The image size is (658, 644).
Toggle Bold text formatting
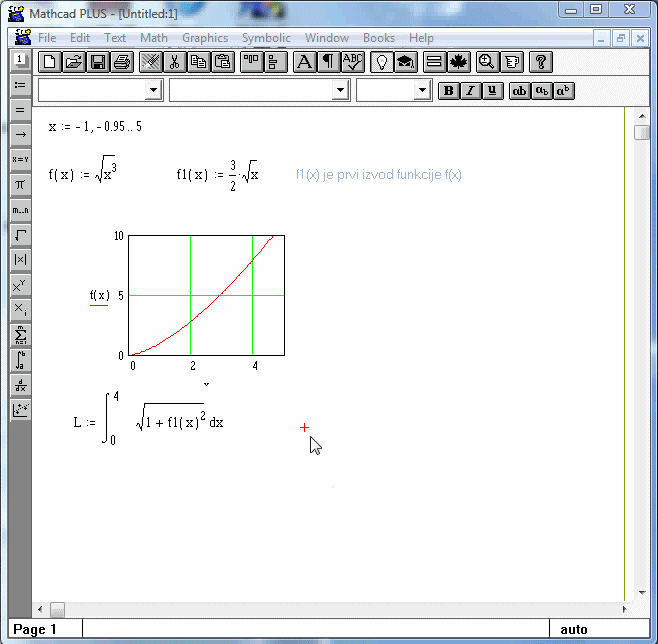(449, 91)
